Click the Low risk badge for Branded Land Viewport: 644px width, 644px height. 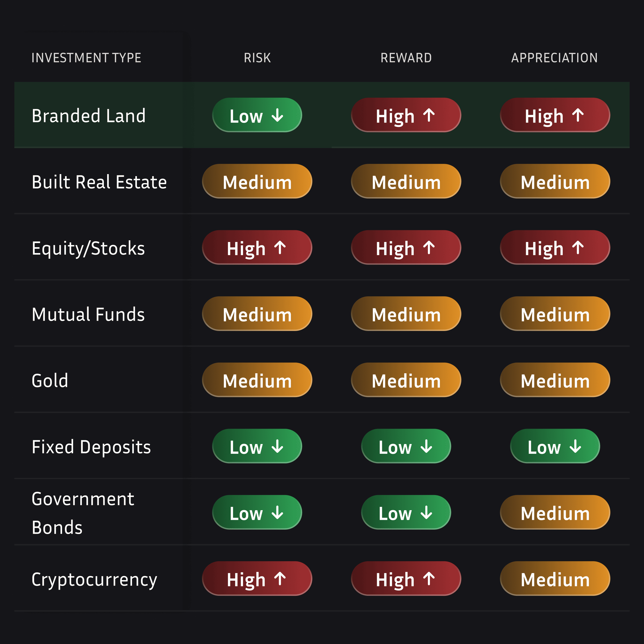point(257,115)
